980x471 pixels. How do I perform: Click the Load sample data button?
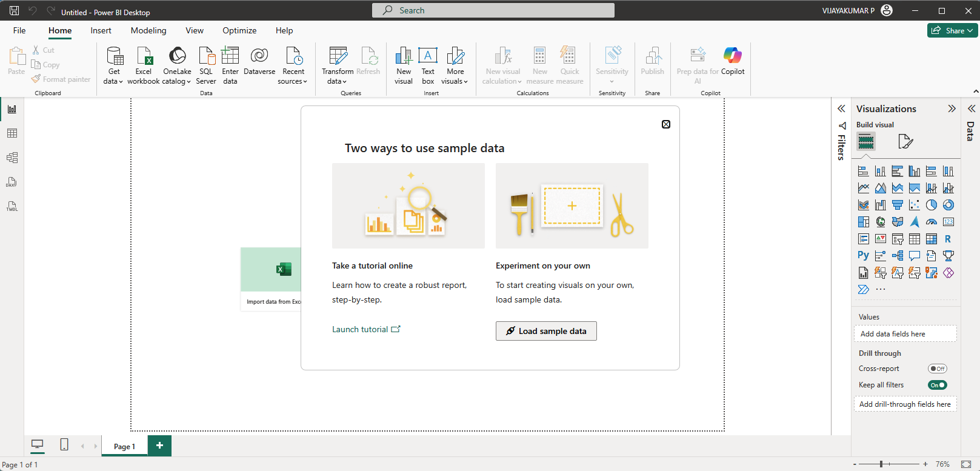click(546, 331)
